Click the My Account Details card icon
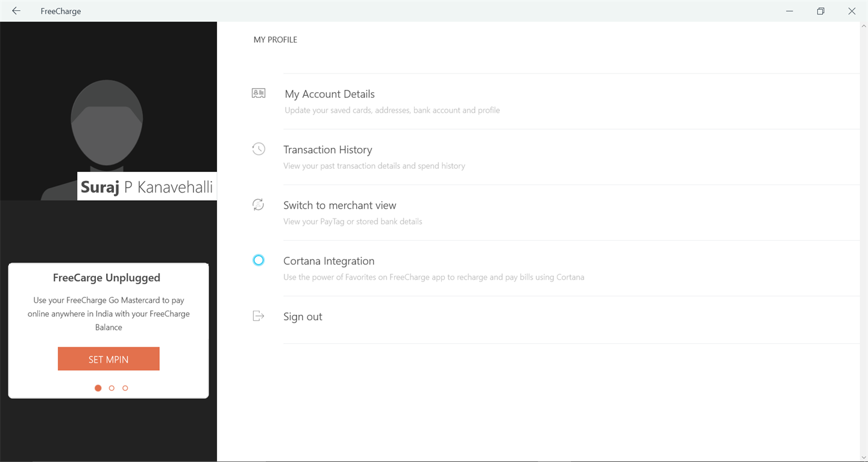868x462 pixels. pyautogui.click(x=259, y=93)
